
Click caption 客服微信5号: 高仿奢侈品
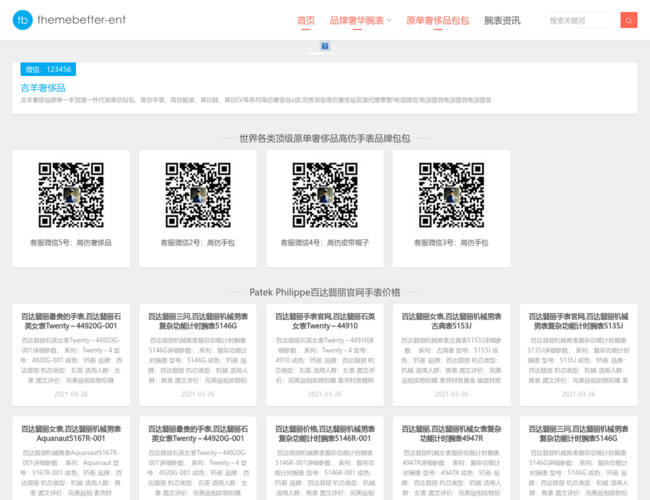pyautogui.click(x=71, y=243)
